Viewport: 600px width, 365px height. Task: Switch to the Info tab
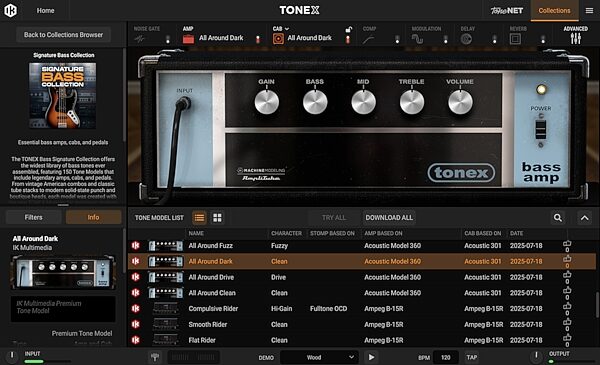[x=93, y=217]
